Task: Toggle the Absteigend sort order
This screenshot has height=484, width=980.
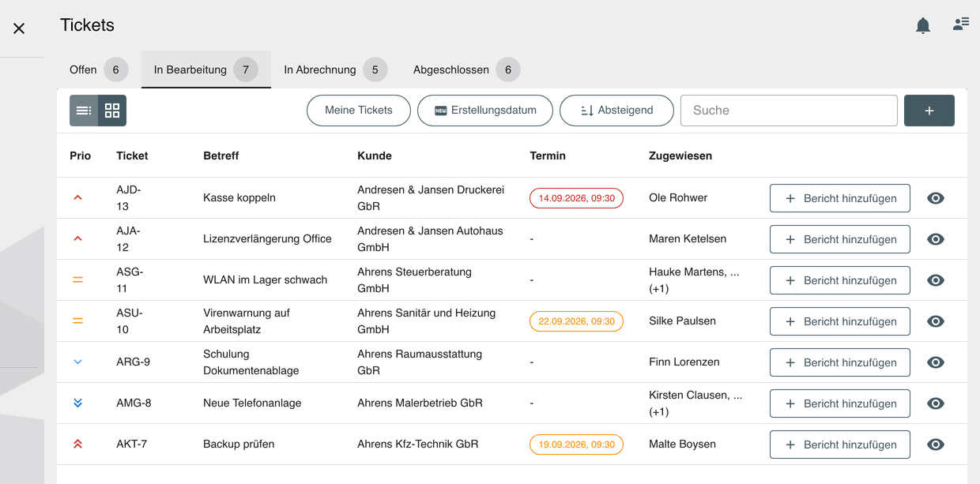Action: coord(616,111)
